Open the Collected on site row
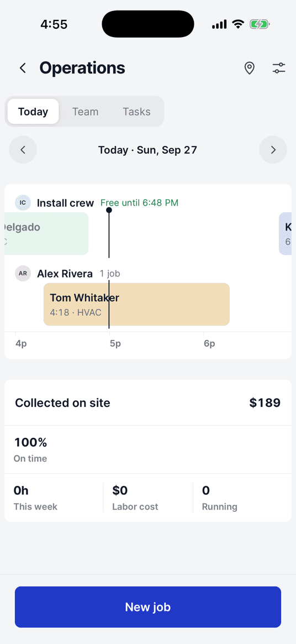Screen dimensions: 296x644 148,403
